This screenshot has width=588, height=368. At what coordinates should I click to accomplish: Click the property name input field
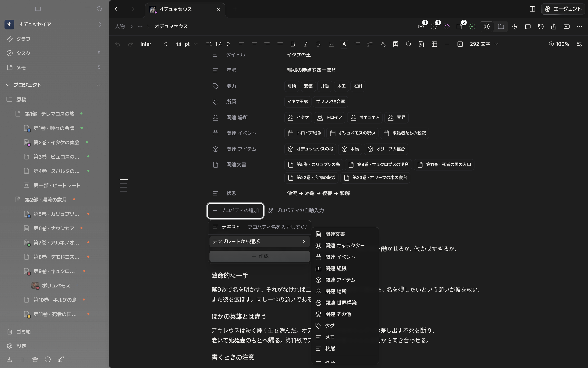277,227
